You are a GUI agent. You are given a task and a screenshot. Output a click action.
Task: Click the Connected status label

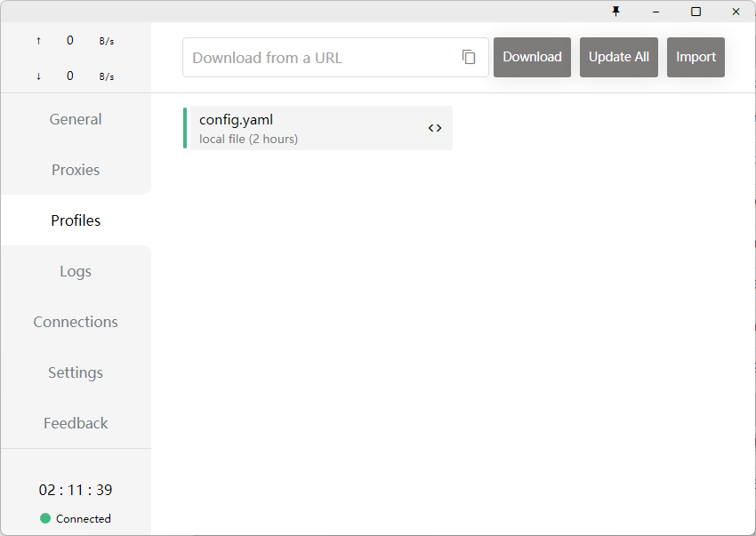pyautogui.click(x=84, y=518)
